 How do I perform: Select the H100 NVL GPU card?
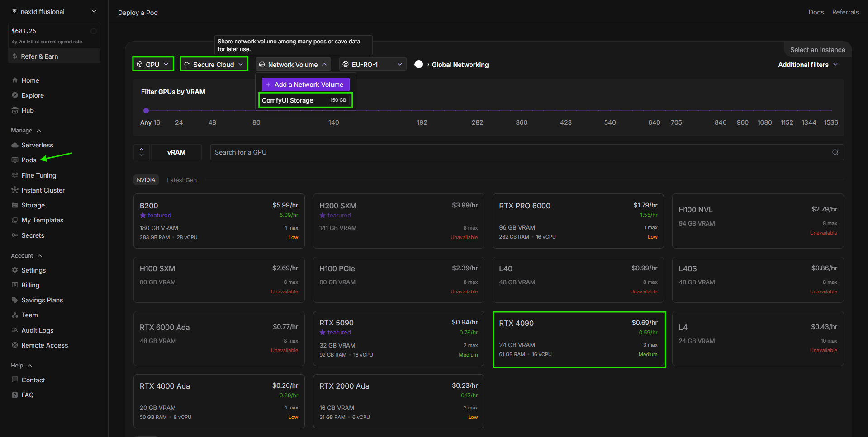click(x=758, y=221)
